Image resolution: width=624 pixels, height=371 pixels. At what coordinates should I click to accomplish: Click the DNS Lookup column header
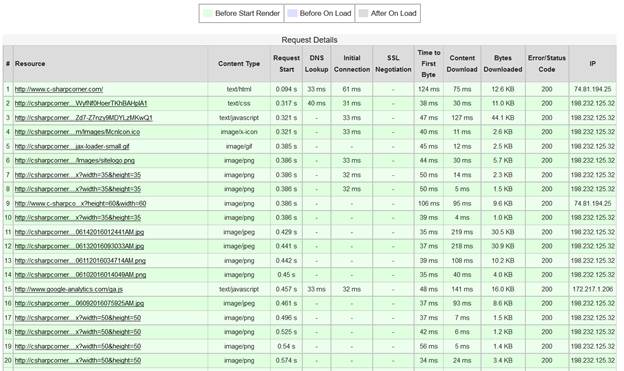click(x=316, y=64)
